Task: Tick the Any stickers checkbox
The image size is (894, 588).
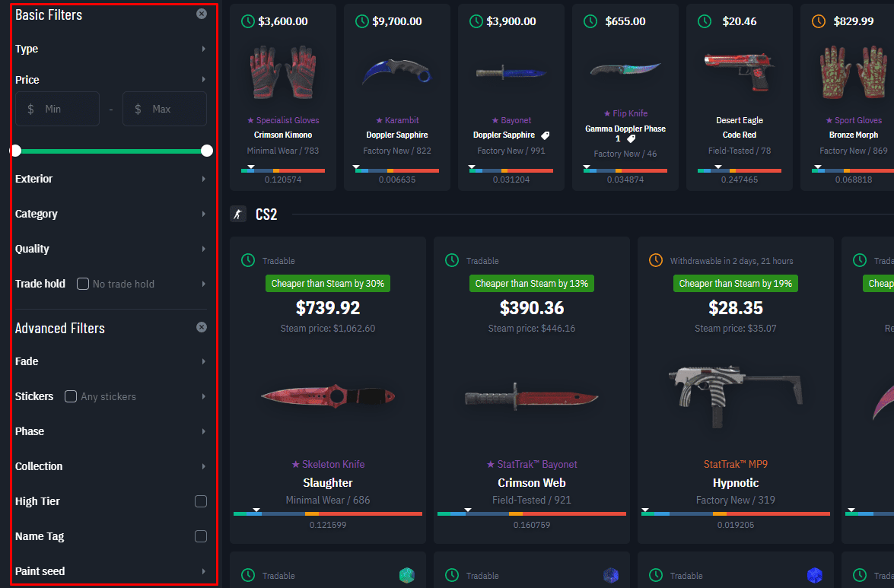Action: coord(71,396)
